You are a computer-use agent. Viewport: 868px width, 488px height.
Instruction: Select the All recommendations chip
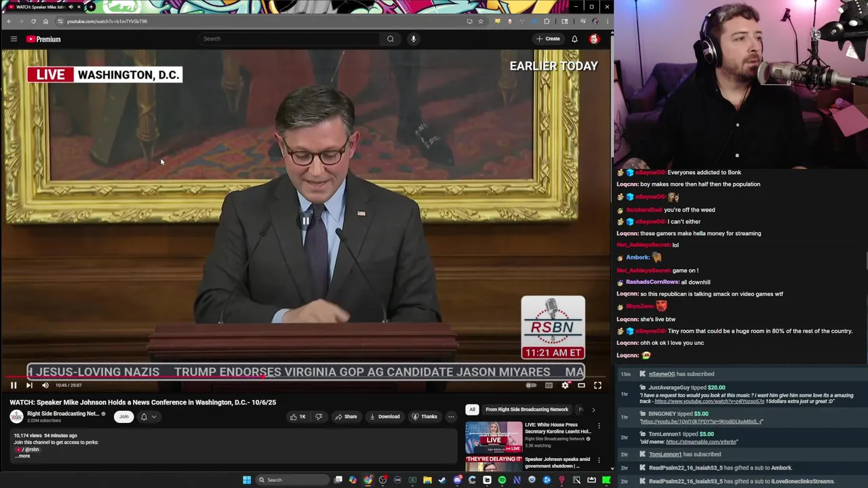(x=472, y=409)
